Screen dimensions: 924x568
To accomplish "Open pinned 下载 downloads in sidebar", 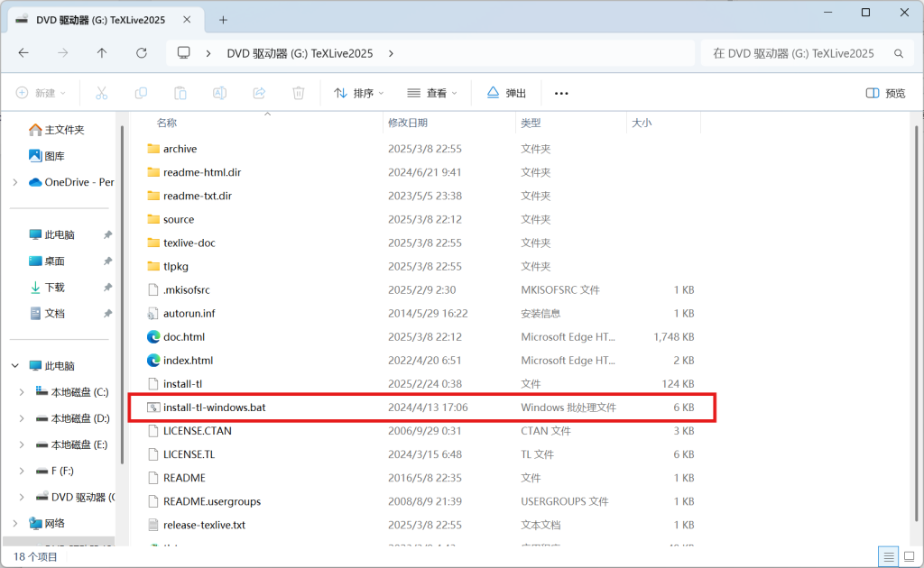I will tap(47, 288).
